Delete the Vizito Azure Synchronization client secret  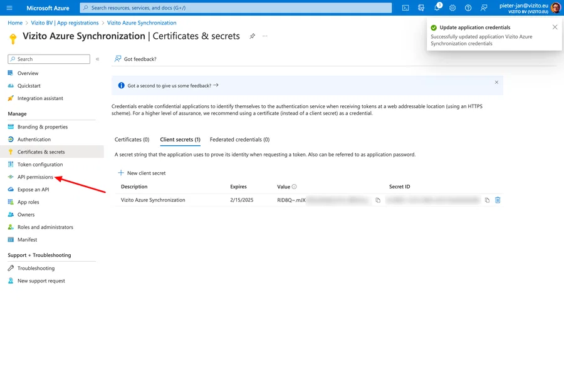[497, 200]
